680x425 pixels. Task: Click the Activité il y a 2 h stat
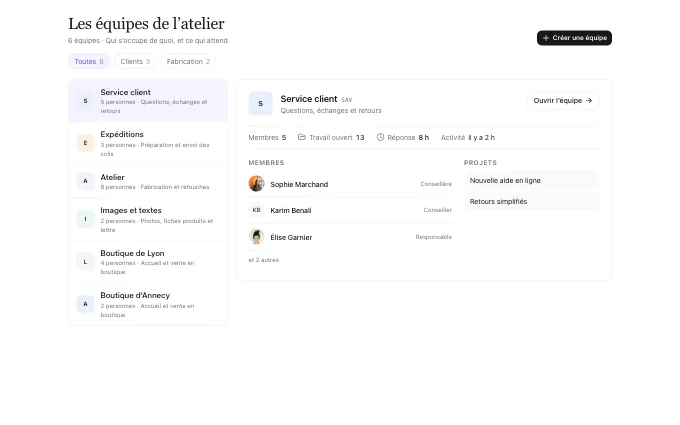click(x=468, y=137)
